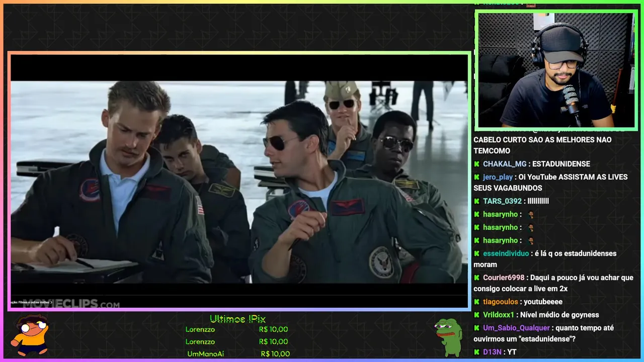
Task: Click the Kick badge beside D13N
Action: coord(476,352)
